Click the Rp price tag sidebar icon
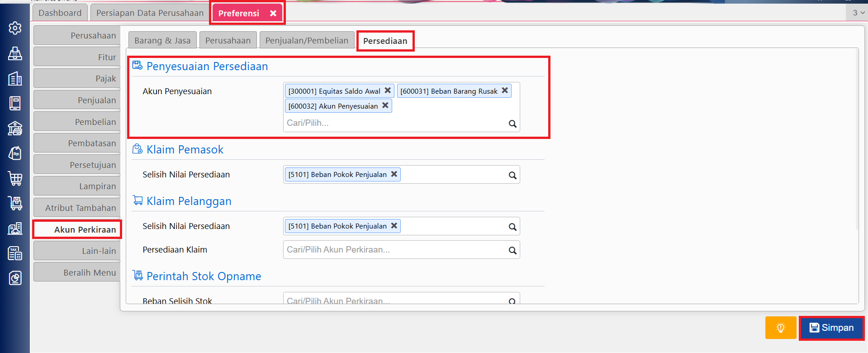 tap(15, 153)
